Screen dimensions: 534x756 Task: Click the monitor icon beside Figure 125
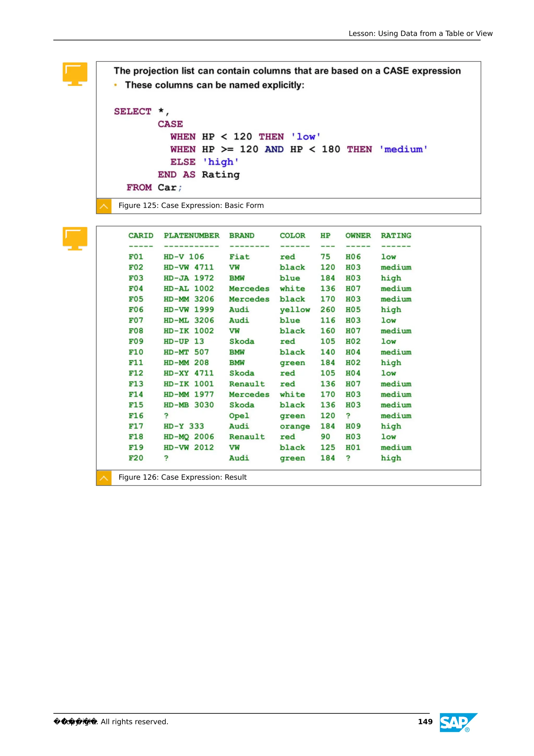75,74
